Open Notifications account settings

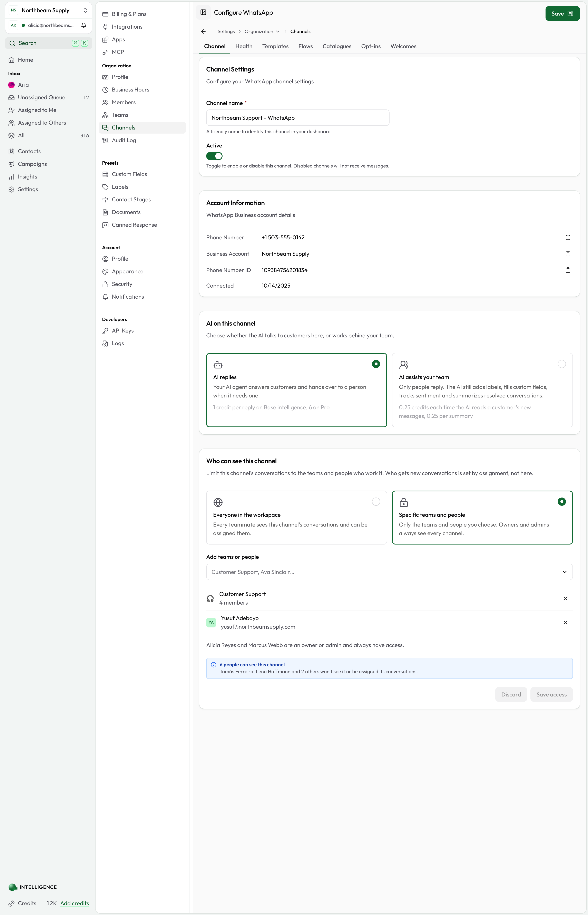click(142, 297)
